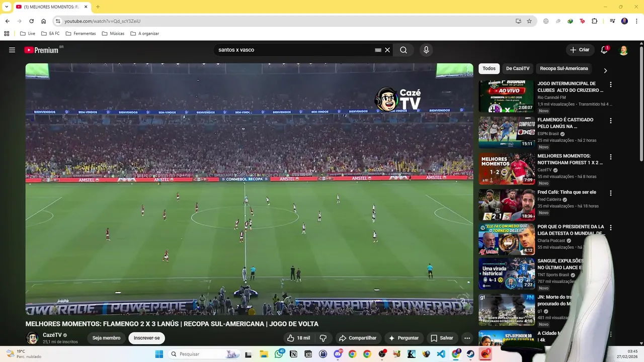The width and height of the screenshot is (644, 362).
Task: Click the browser address bar URL
Action: pyautogui.click(x=102, y=21)
